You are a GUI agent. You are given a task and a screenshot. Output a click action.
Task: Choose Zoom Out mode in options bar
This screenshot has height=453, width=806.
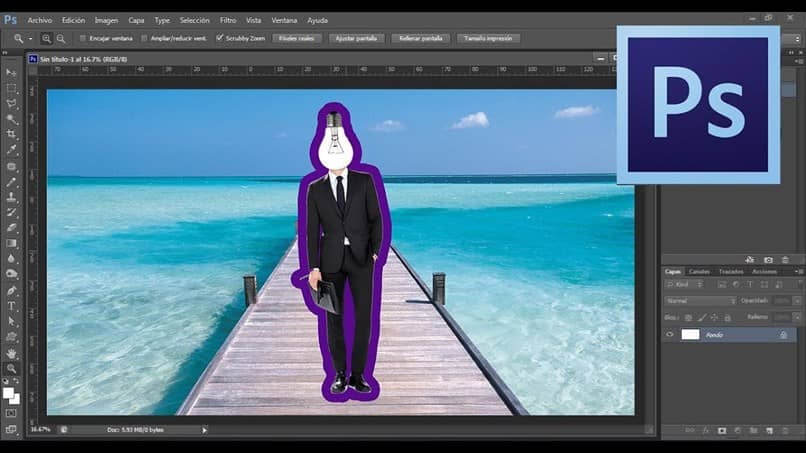tap(61, 39)
